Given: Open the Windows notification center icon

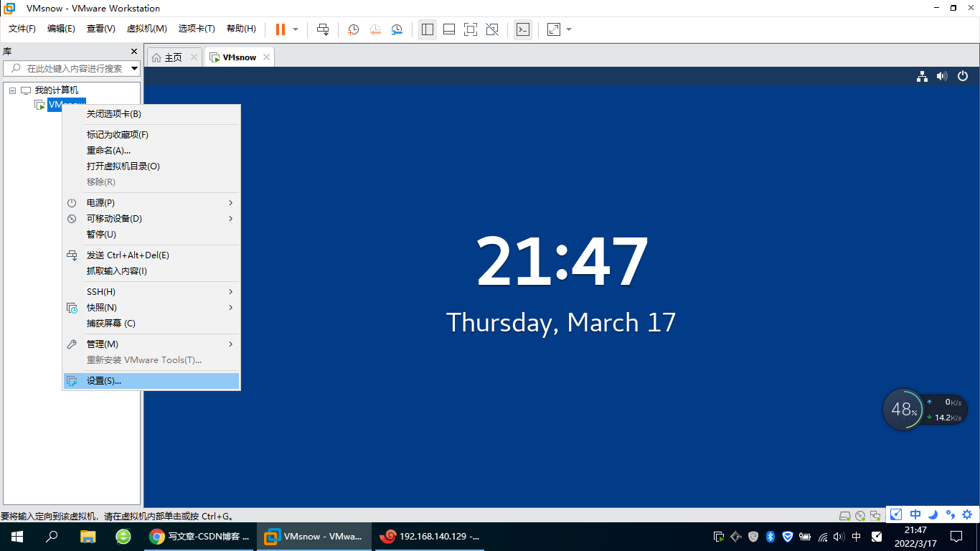Looking at the screenshot, I should 956,537.
